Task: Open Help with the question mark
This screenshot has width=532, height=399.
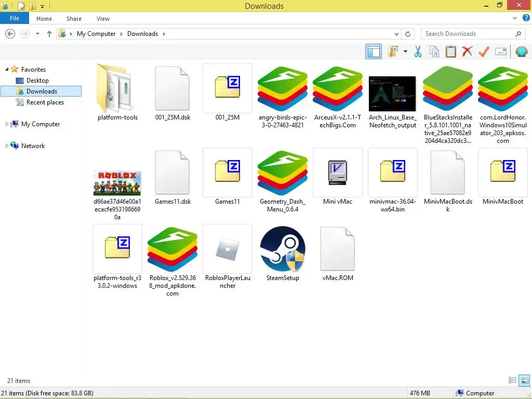Action: 526,18
